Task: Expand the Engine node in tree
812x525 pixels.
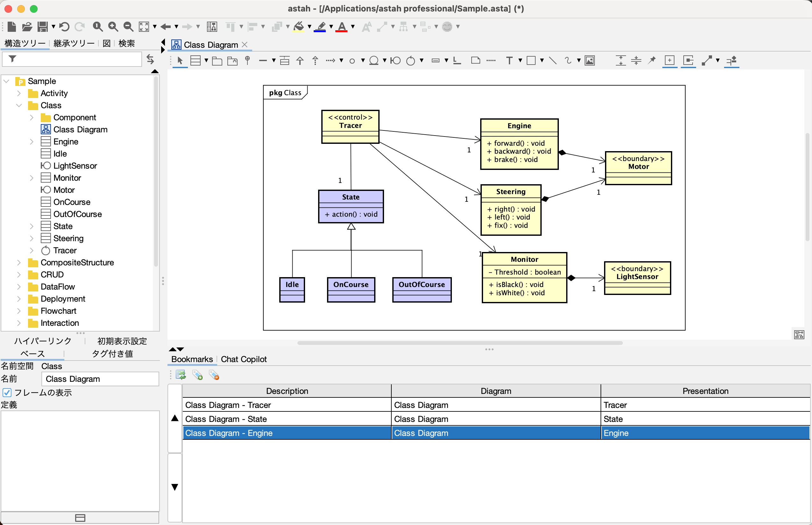Action: [32, 142]
